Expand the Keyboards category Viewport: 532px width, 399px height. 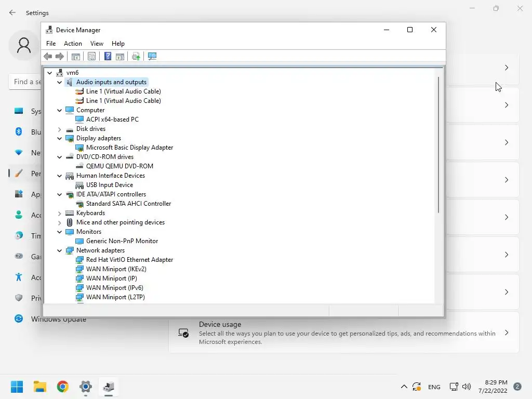tap(59, 213)
